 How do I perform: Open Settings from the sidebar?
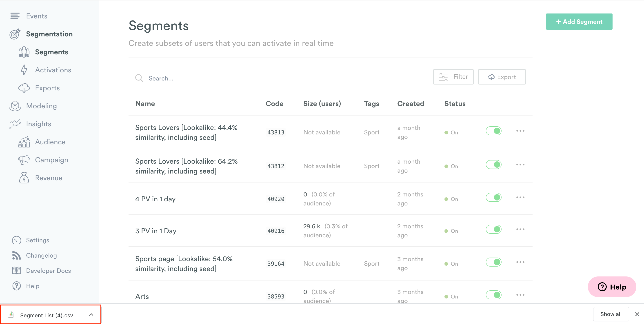click(x=38, y=240)
